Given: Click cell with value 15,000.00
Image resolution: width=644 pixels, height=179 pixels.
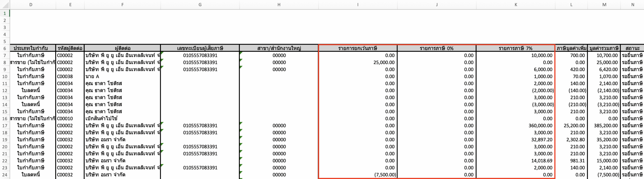Looking at the screenshot, I should (x=604, y=161).
